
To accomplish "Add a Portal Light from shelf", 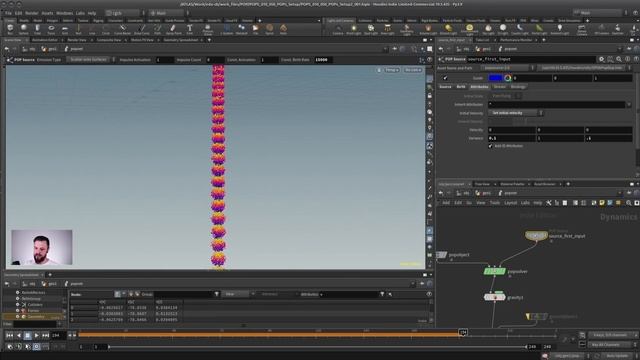I will click(x=539, y=29).
